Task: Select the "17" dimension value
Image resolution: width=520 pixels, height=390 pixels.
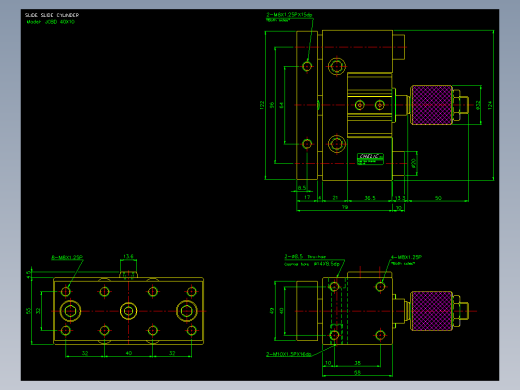Action: 307,197
